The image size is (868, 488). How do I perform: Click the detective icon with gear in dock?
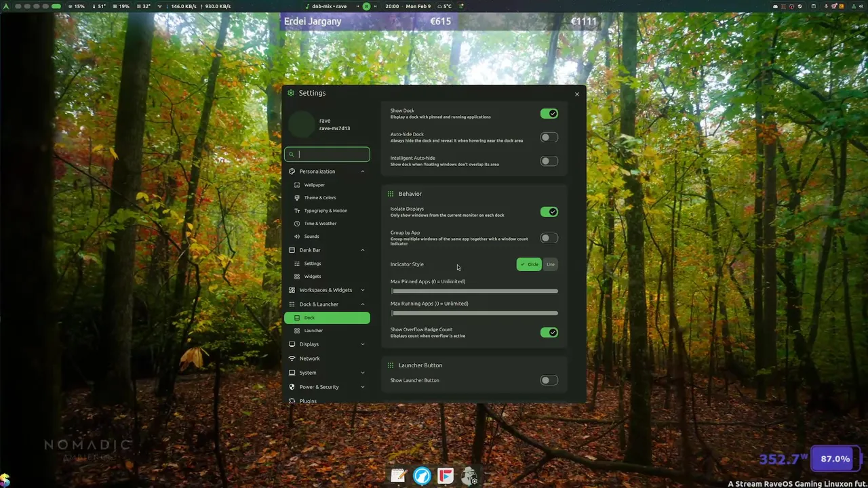coord(469,476)
